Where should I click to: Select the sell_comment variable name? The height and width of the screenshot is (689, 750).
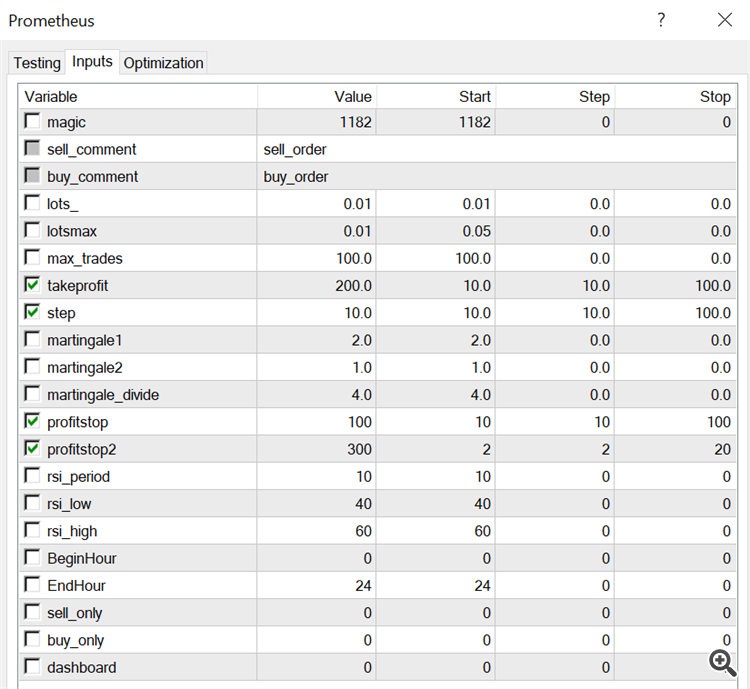[91, 150]
